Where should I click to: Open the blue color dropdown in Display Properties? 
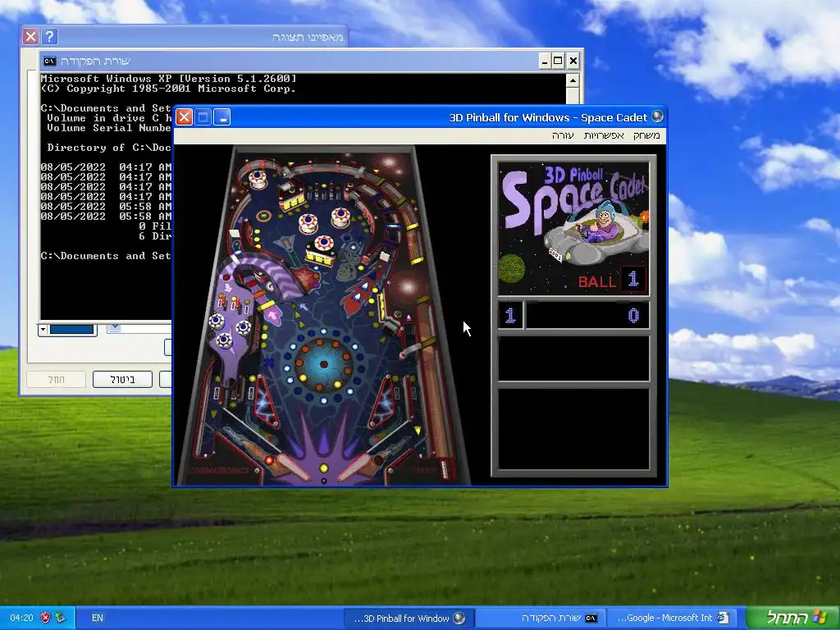[43, 330]
